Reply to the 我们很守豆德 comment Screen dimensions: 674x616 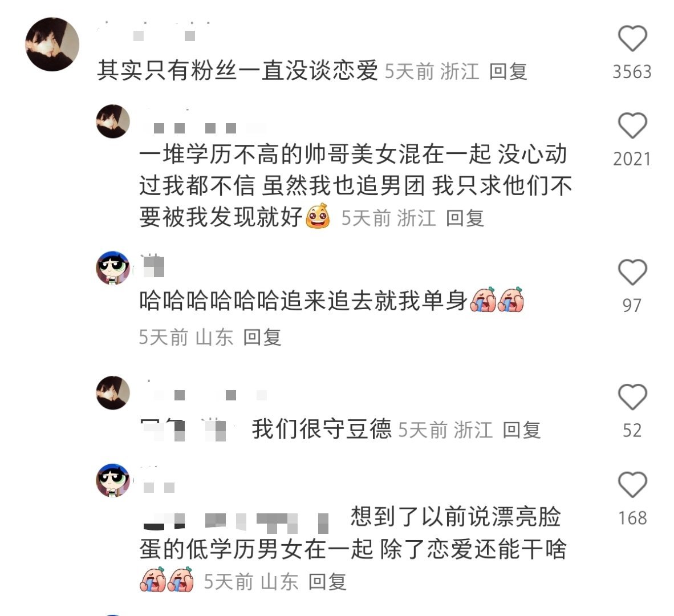521,430
